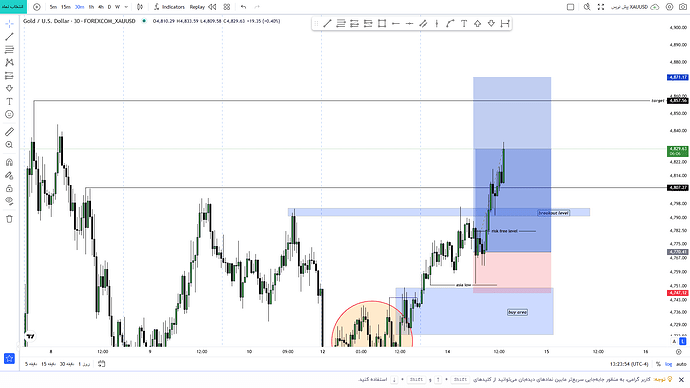Switch to 5m timeframe

[x=53, y=7]
